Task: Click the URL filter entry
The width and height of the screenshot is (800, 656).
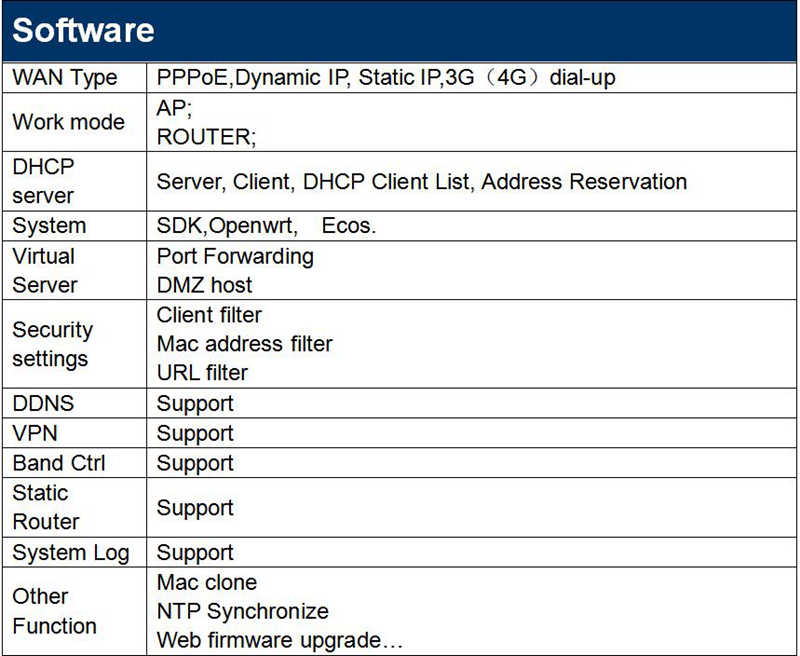Action: point(202,373)
